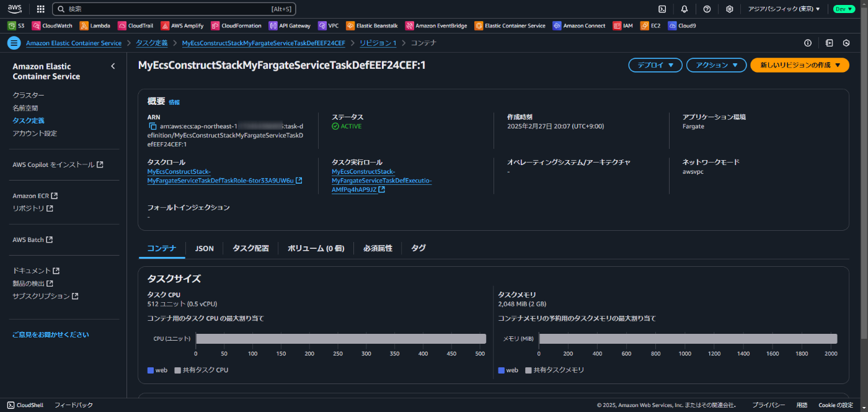Click タスク定義 breadcrumb link
The image size is (868, 412).
(x=152, y=43)
